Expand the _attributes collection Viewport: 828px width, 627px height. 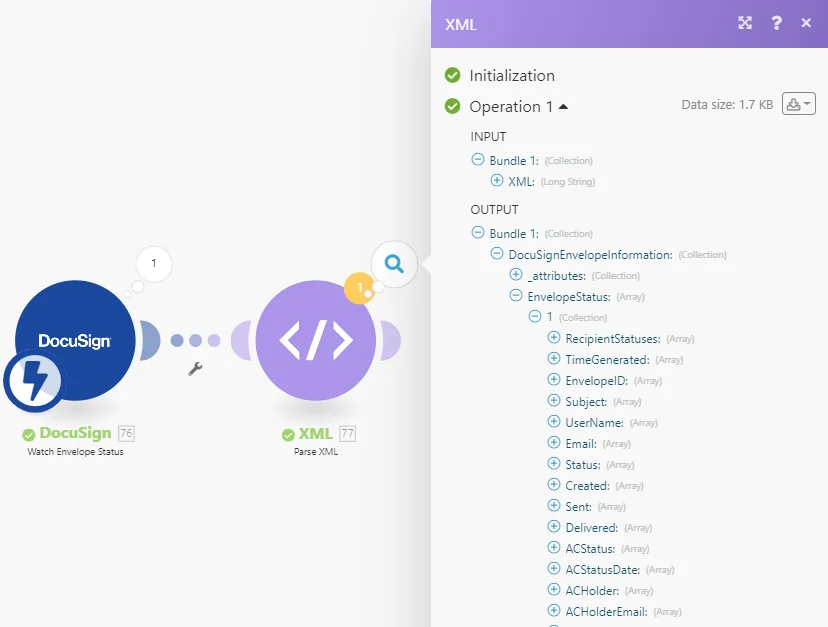pos(515,275)
